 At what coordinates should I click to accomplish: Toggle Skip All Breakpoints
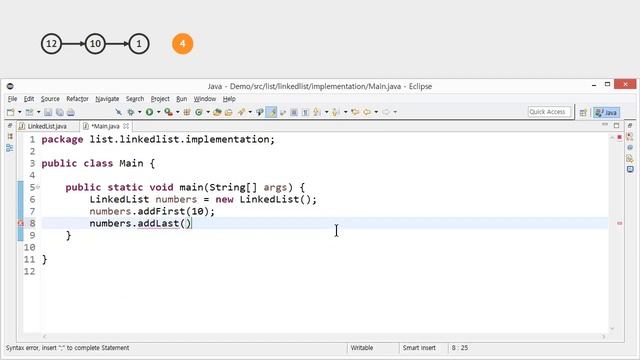(x=118, y=112)
